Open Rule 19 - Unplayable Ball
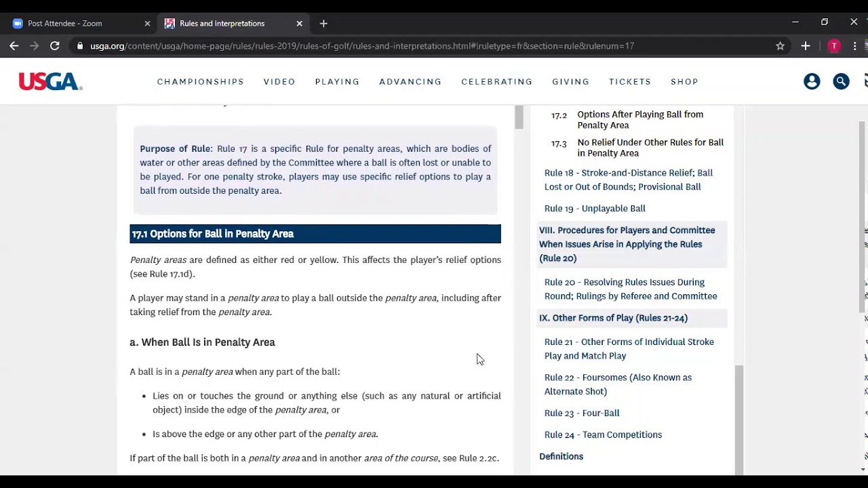 click(595, 208)
